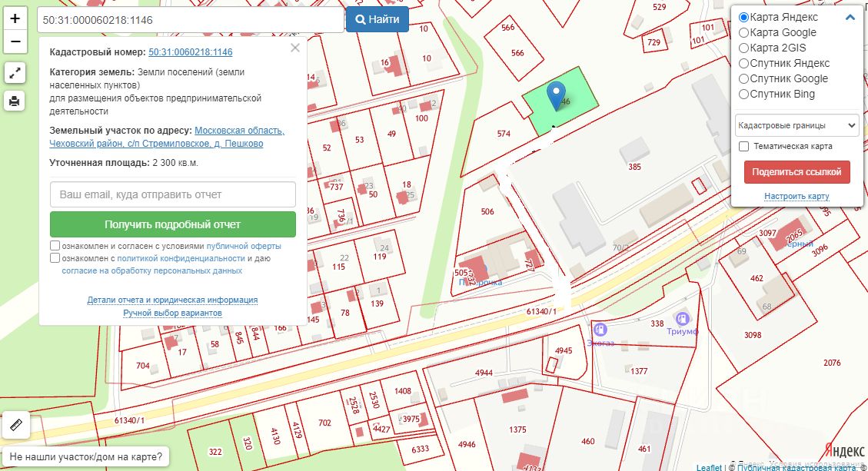Enable the Тематическая карта checkbox
Image resolution: width=868 pixels, height=471 pixels.
click(x=743, y=146)
